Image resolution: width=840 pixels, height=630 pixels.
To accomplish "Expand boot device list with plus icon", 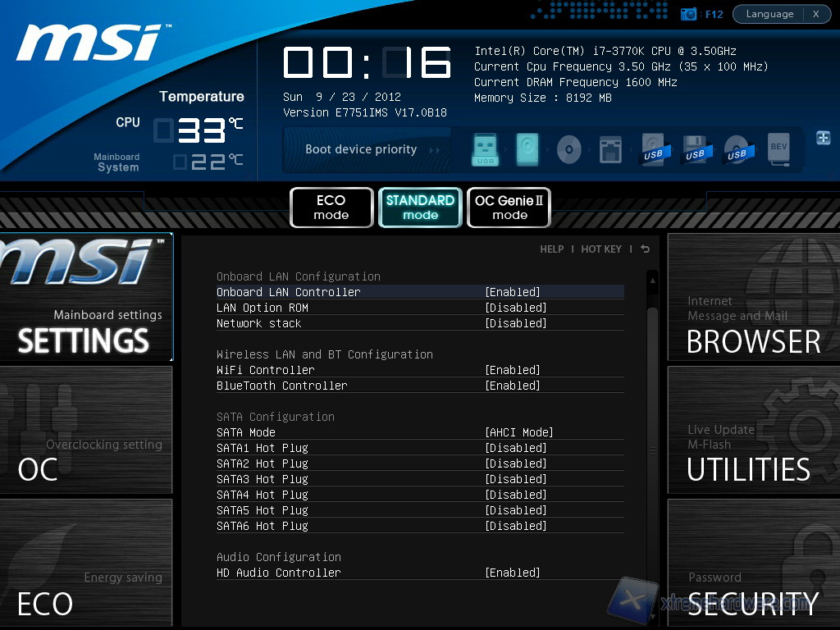I will pyautogui.click(x=823, y=138).
